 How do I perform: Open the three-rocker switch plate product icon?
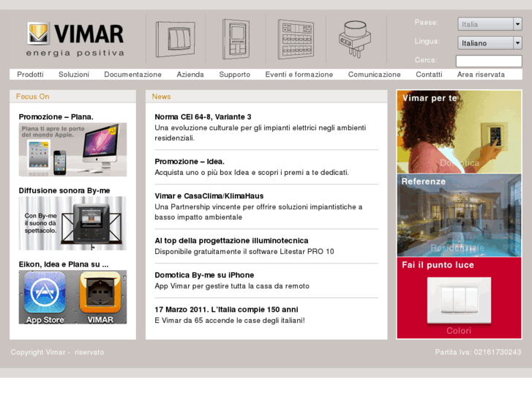176,39
